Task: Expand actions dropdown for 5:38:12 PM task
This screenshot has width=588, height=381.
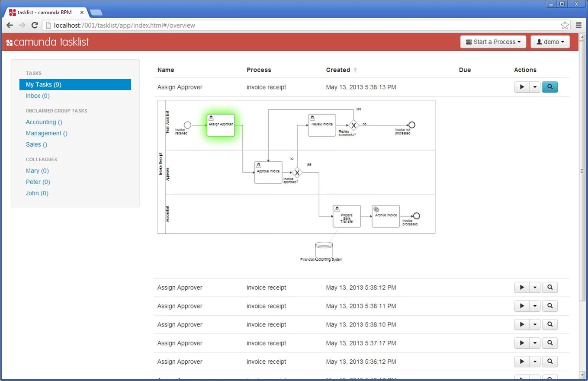Action: click(x=535, y=288)
